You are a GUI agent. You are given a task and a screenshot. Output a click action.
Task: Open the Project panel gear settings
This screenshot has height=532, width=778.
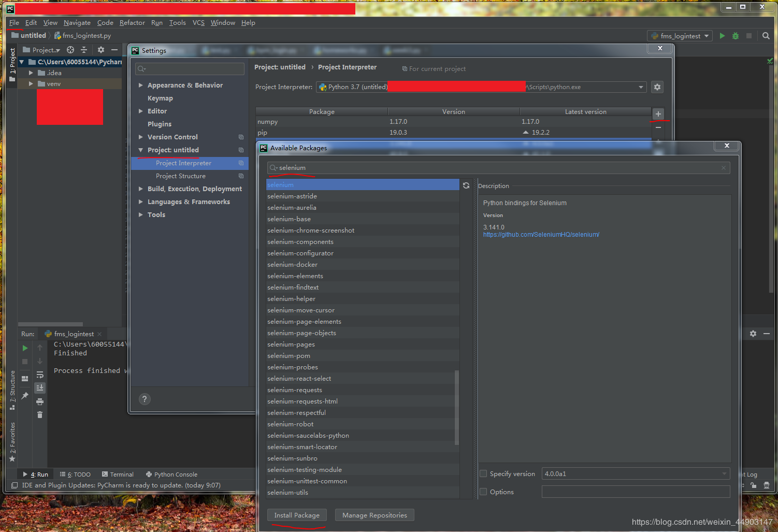pyautogui.click(x=101, y=50)
